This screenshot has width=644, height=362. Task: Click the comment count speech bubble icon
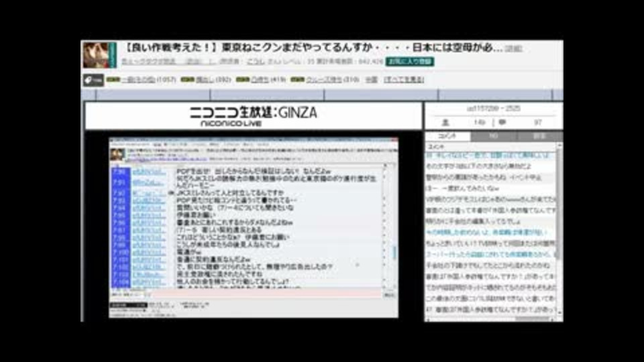(x=502, y=122)
